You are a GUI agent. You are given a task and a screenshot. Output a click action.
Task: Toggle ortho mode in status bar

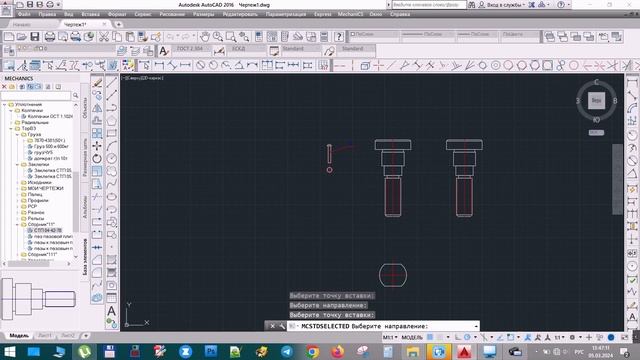(458, 337)
